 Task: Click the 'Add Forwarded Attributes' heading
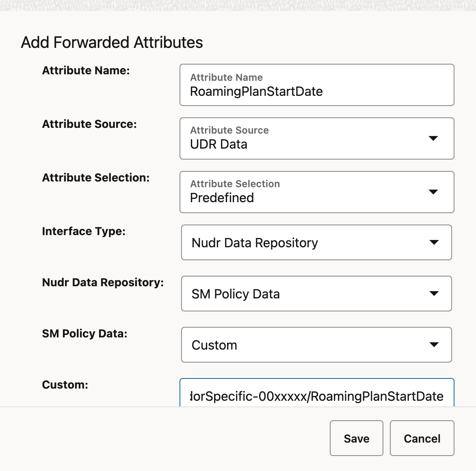pos(112,42)
